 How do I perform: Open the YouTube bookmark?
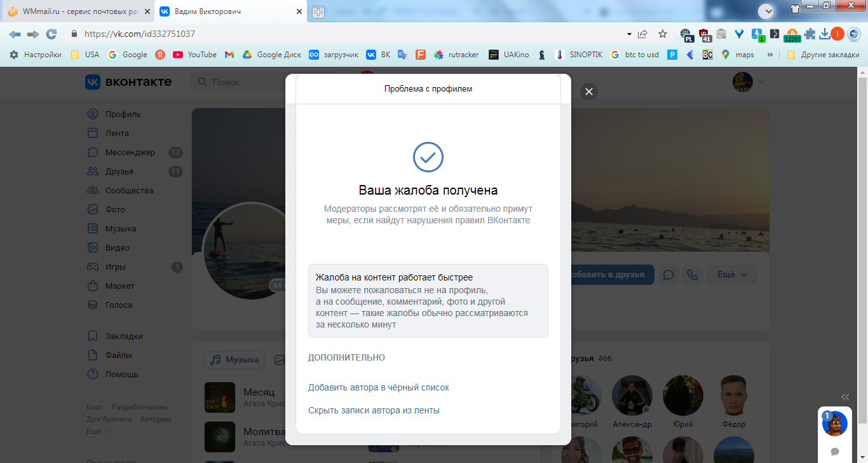pos(195,55)
